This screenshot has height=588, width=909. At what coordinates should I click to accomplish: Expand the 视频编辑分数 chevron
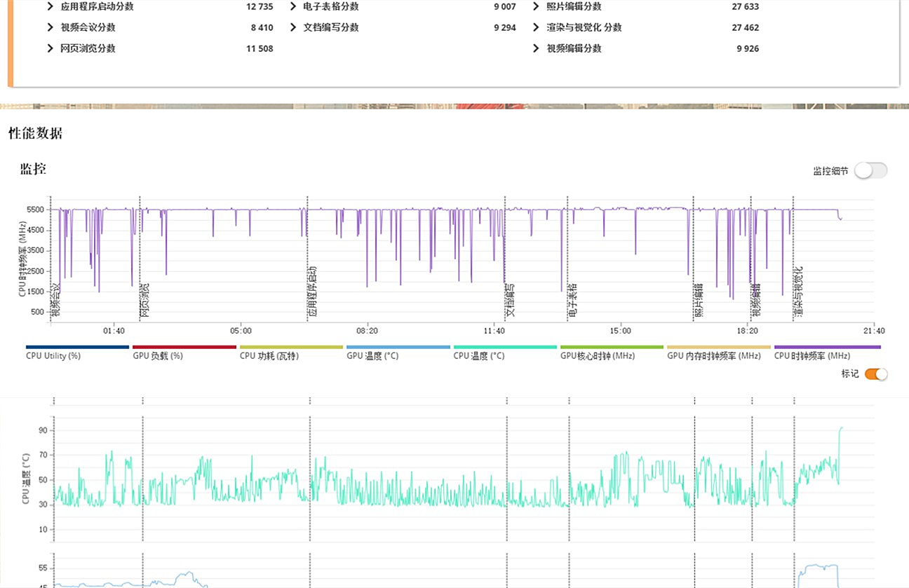536,48
